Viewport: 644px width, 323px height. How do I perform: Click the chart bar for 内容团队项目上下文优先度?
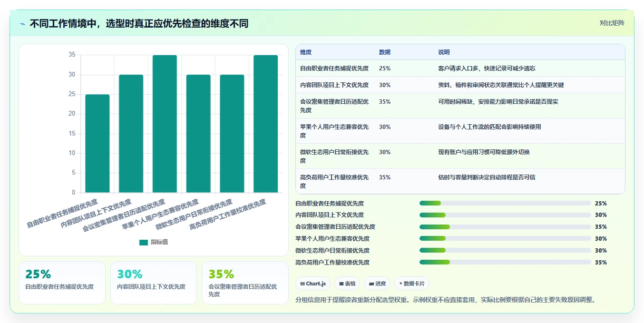131,134
